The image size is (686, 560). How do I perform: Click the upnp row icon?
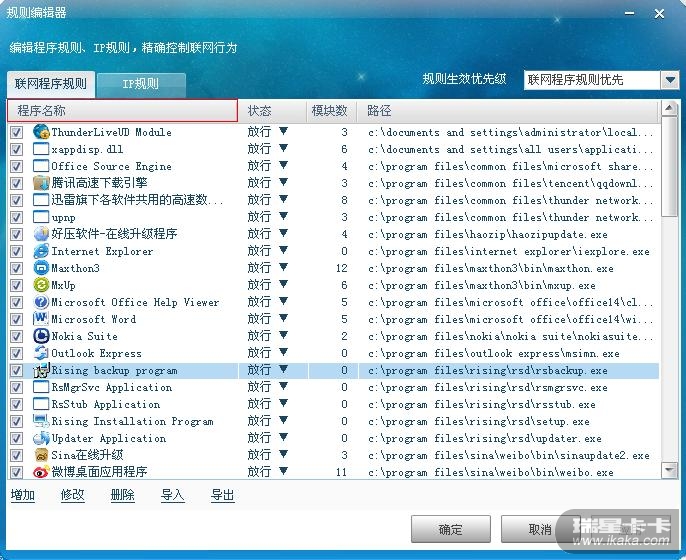click(x=41, y=217)
